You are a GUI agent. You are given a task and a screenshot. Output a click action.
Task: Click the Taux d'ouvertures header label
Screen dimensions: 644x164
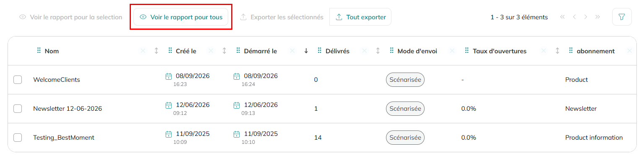[x=500, y=51]
